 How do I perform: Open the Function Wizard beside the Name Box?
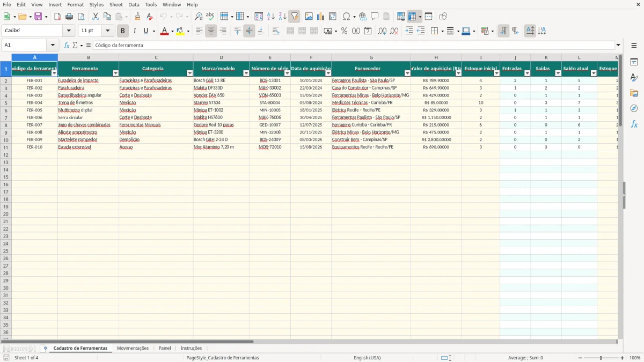coord(67,45)
